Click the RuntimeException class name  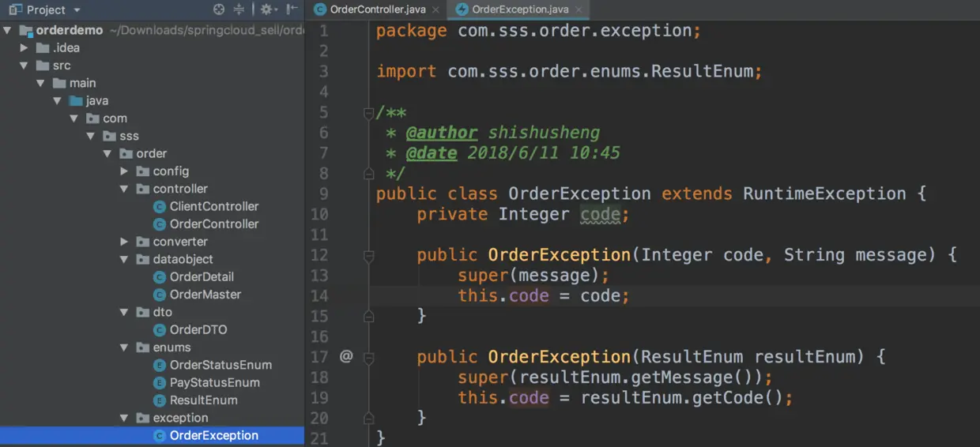824,193
